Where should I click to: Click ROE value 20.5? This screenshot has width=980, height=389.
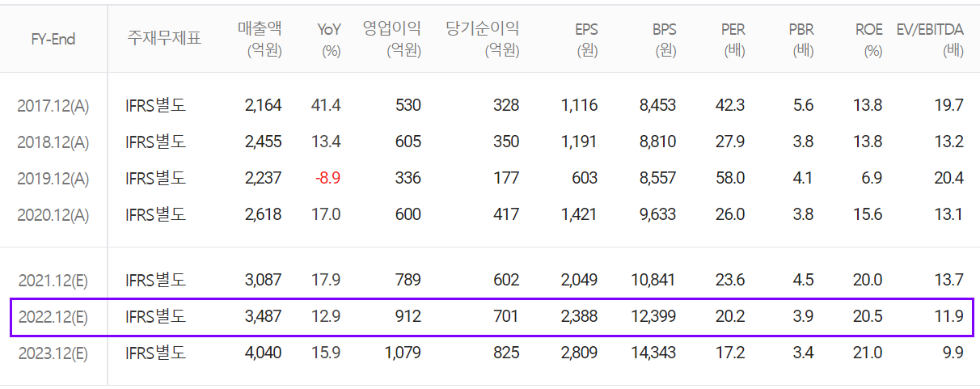coord(868,316)
